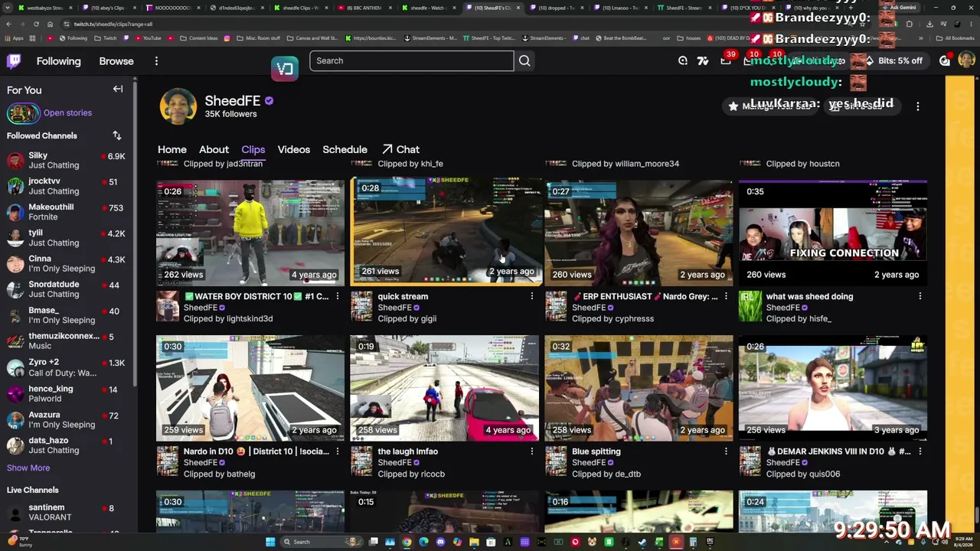Open the Twitch home logo
Image resolution: width=980 pixels, height=551 pixels.
coord(14,61)
